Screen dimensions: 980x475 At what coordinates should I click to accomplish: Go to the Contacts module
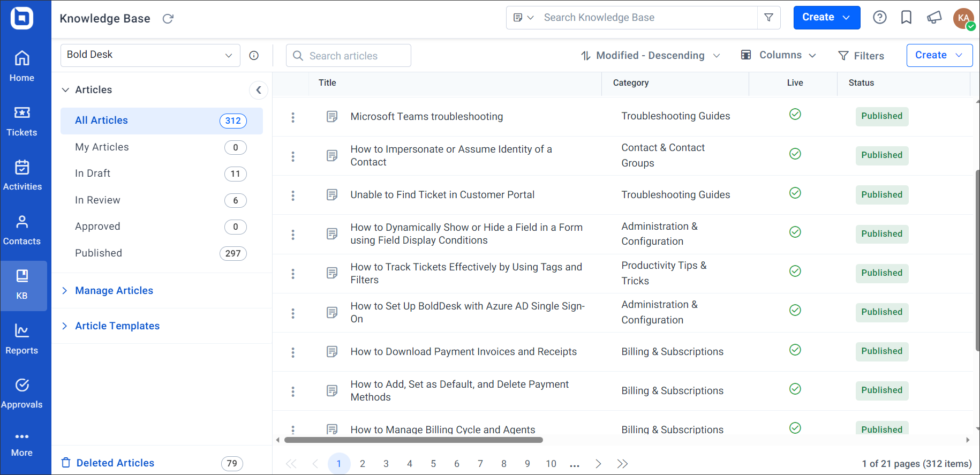tap(22, 230)
